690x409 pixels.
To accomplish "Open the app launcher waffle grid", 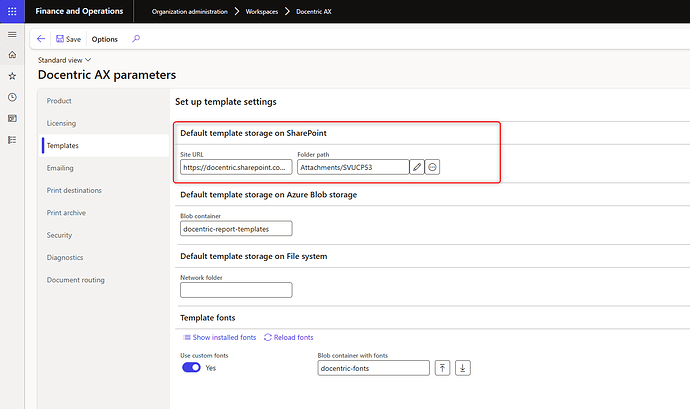I will tap(12, 11).
